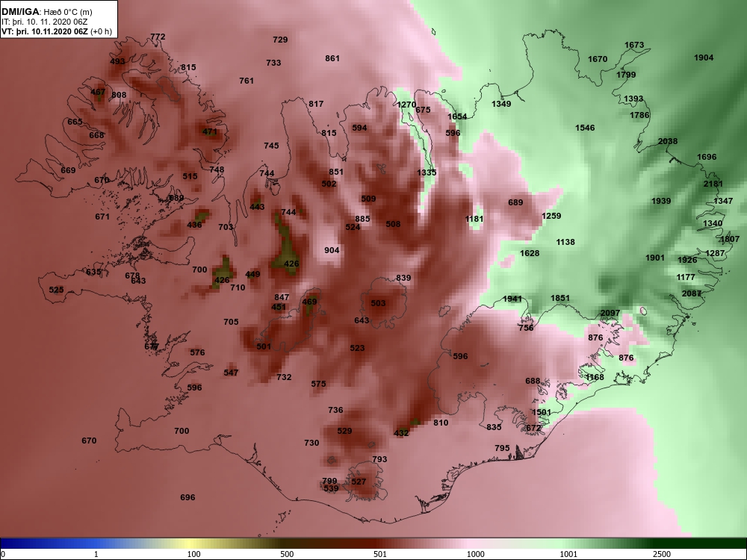Click the 1546 height value

pyautogui.click(x=585, y=128)
